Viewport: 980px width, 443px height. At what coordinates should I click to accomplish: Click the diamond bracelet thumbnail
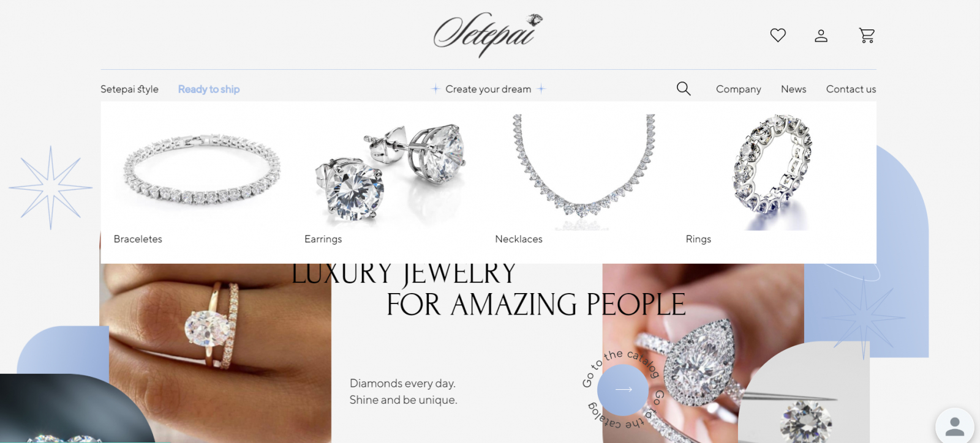[x=202, y=170]
